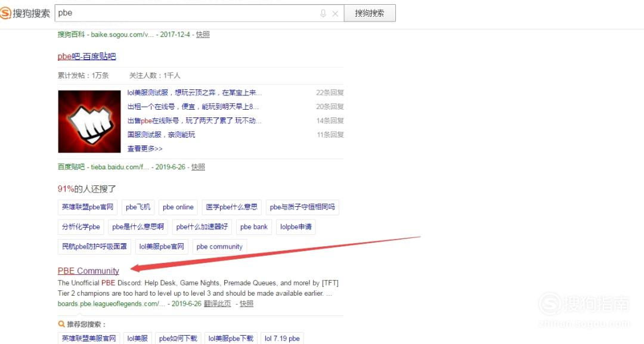Select related search 民航pbe防护呼吸面罩
This screenshot has height=344, width=644.
pos(94,246)
